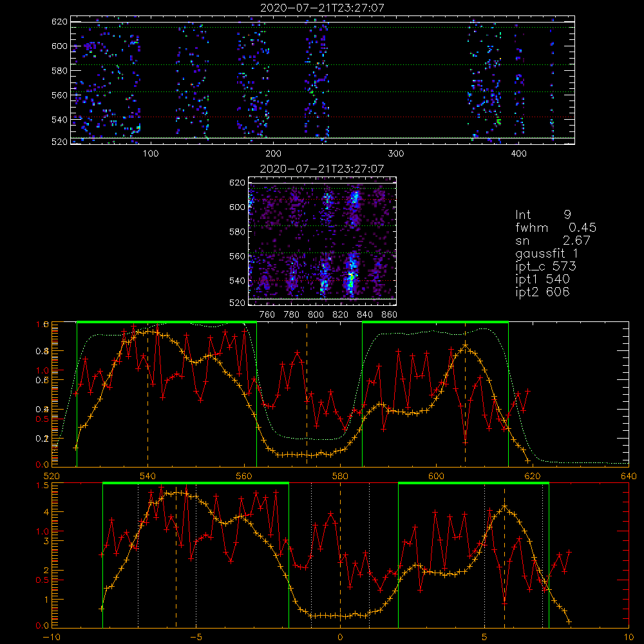Click y-axis label 600 on middle image
644x644 pixels.
(x=237, y=207)
